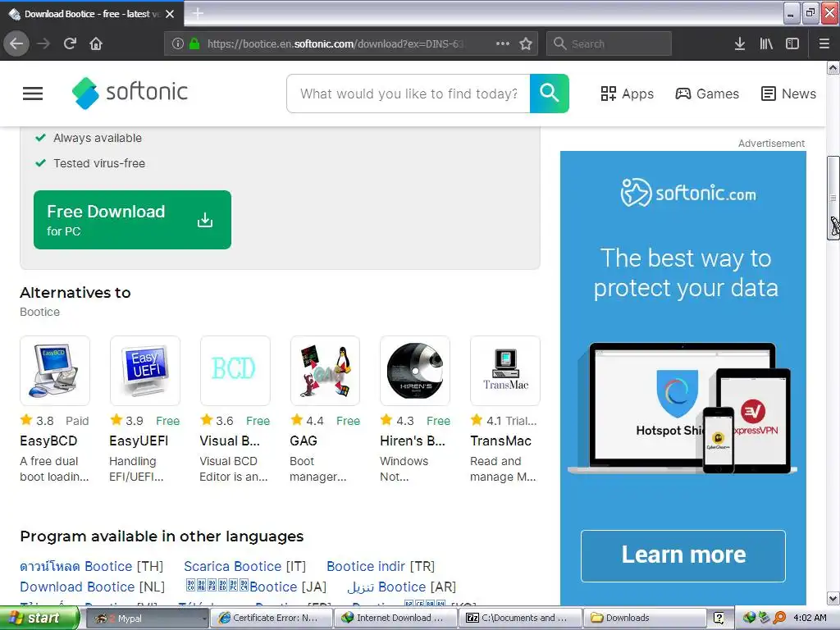Open the EasyBCD title link
The height and width of the screenshot is (630, 840).
(x=48, y=441)
